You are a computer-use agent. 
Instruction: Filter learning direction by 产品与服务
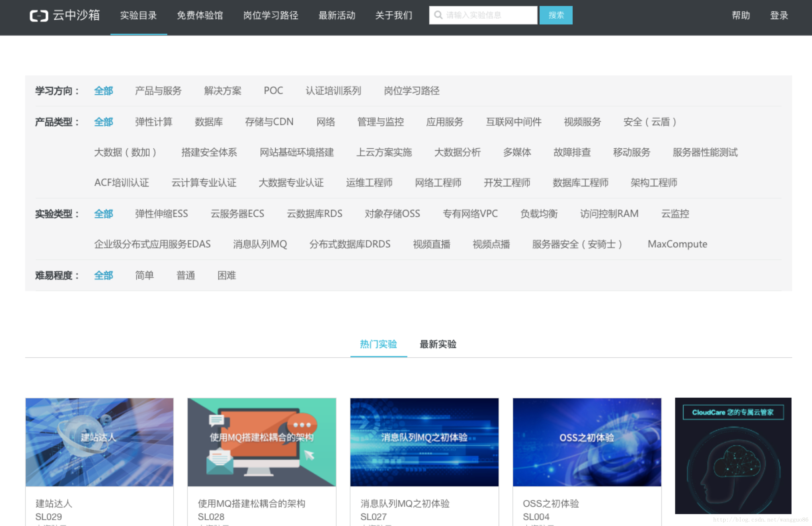[x=158, y=91]
